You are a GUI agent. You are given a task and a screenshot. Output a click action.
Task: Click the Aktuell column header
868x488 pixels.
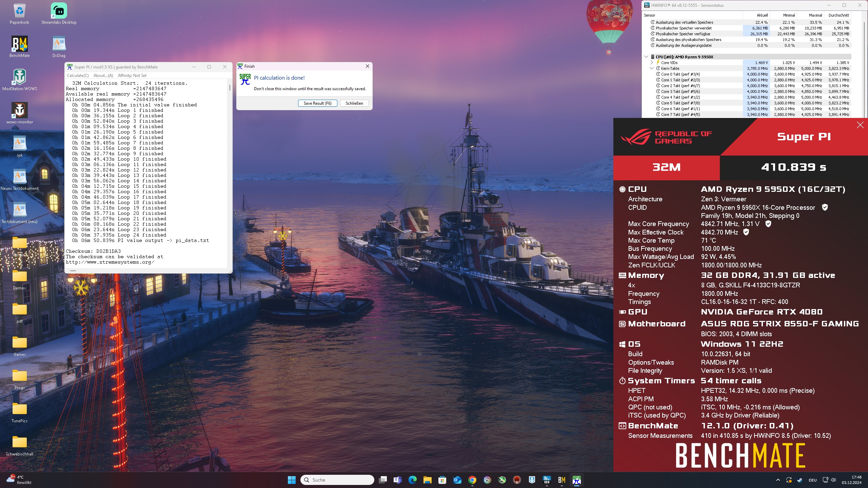click(756, 15)
